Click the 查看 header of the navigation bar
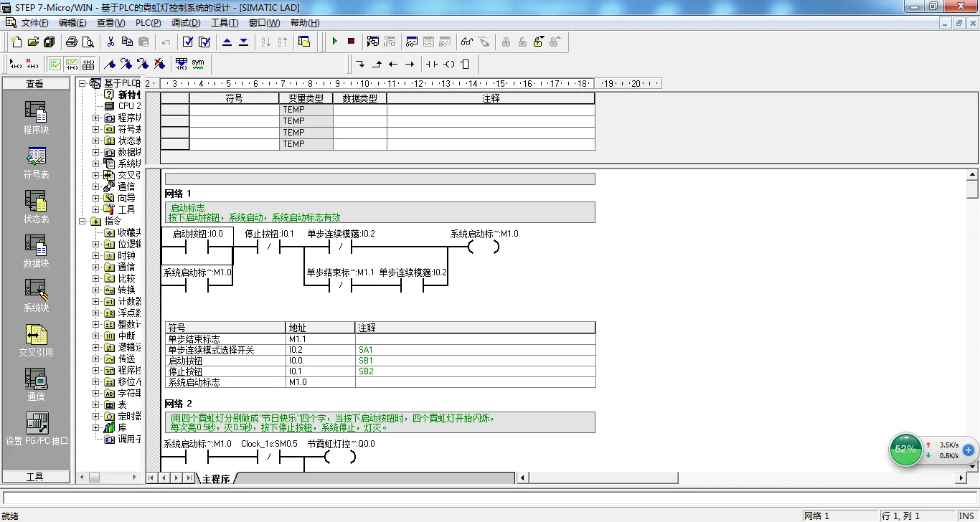980x522 pixels. pyautogui.click(x=35, y=84)
